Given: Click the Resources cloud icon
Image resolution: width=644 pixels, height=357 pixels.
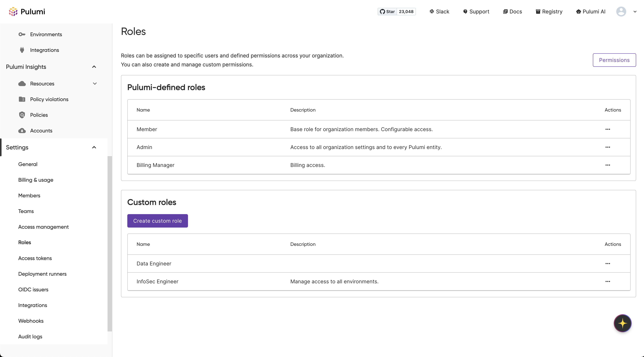Looking at the screenshot, I should pos(22,84).
